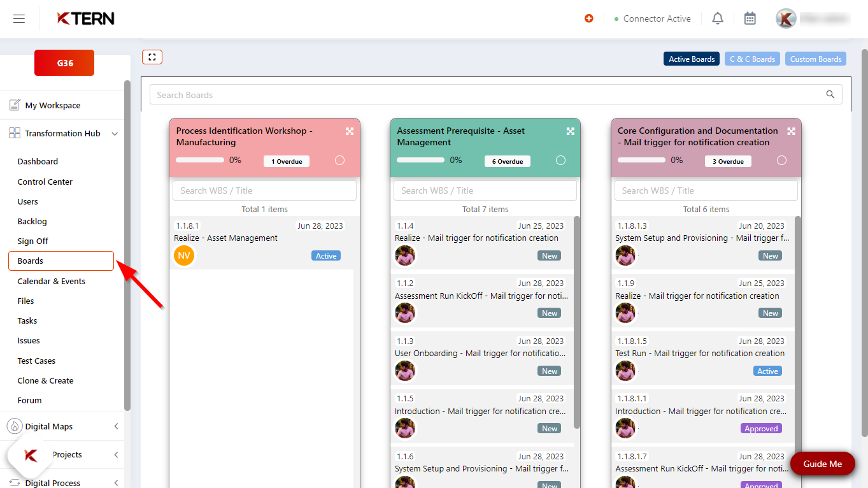Expand the Digital Maps menu chevron

pyautogui.click(x=116, y=426)
